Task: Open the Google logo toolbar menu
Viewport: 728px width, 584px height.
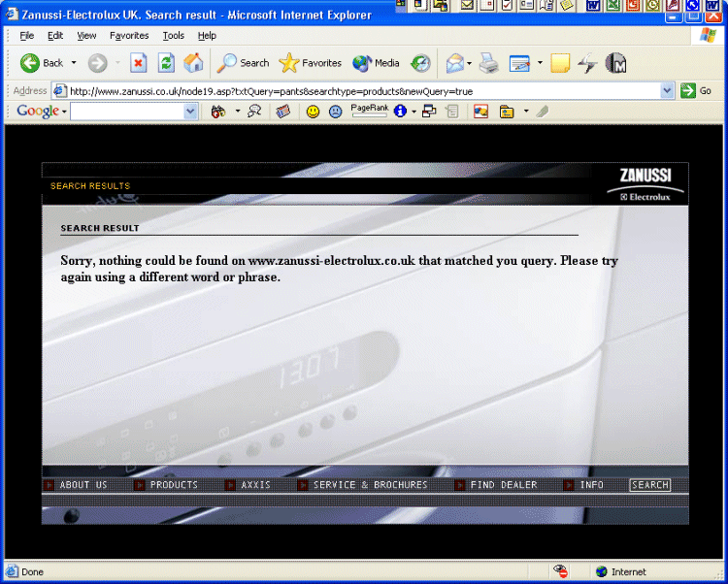Action: click(42, 112)
